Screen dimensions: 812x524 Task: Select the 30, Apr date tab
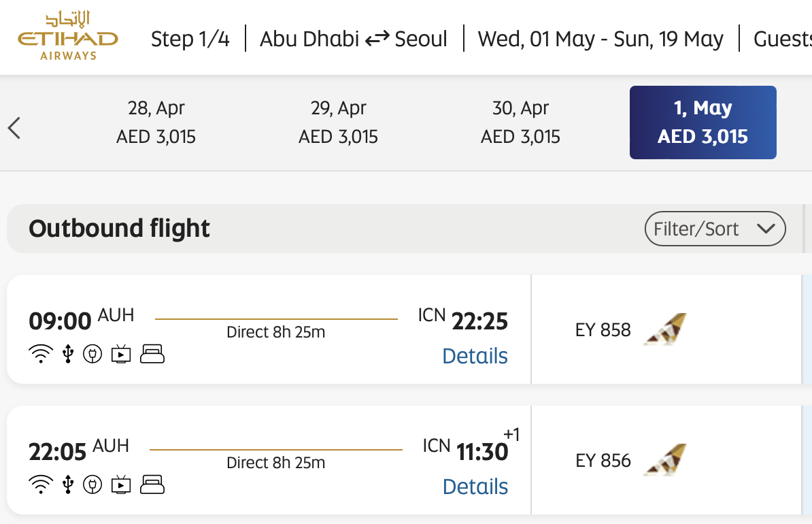521,122
